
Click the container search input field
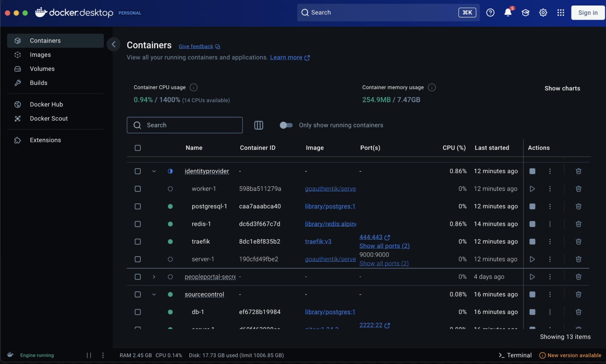pyautogui.click(x=185, y=125)
